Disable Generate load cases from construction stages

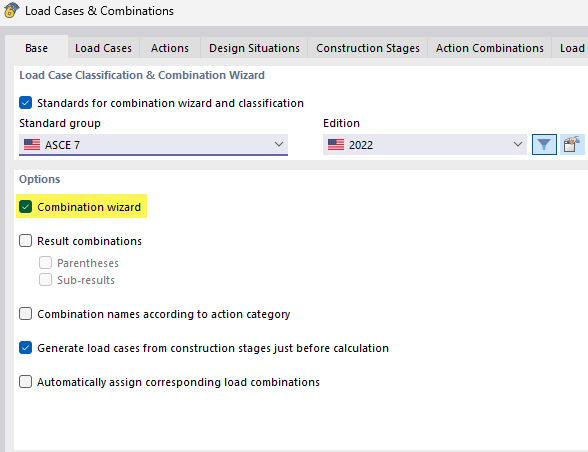click(x=26, y=348)
